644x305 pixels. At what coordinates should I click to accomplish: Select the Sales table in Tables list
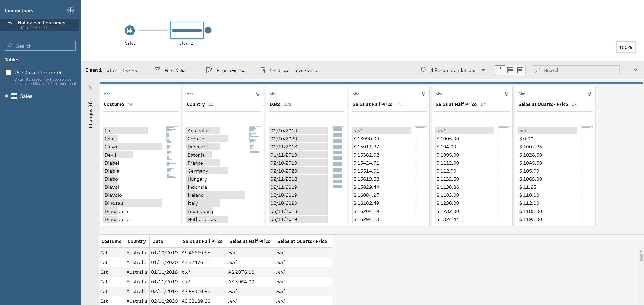(x=26, y=96)
